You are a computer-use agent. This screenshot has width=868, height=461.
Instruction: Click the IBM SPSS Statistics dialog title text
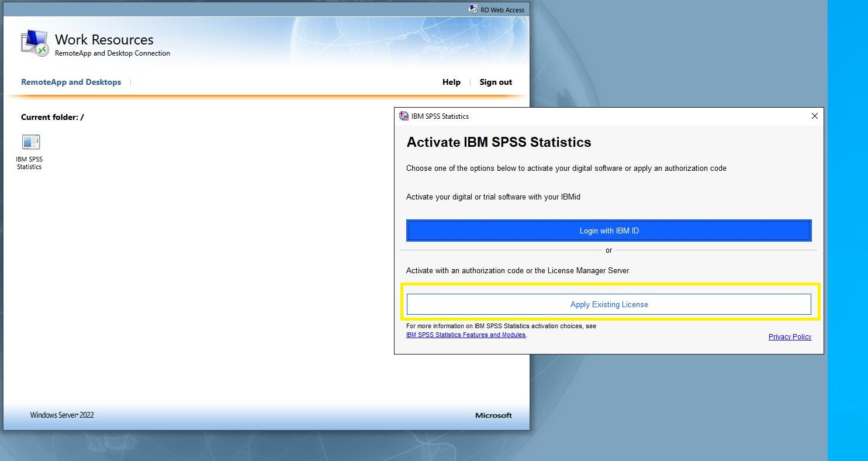pyautogui.click(x=440, y=116)
